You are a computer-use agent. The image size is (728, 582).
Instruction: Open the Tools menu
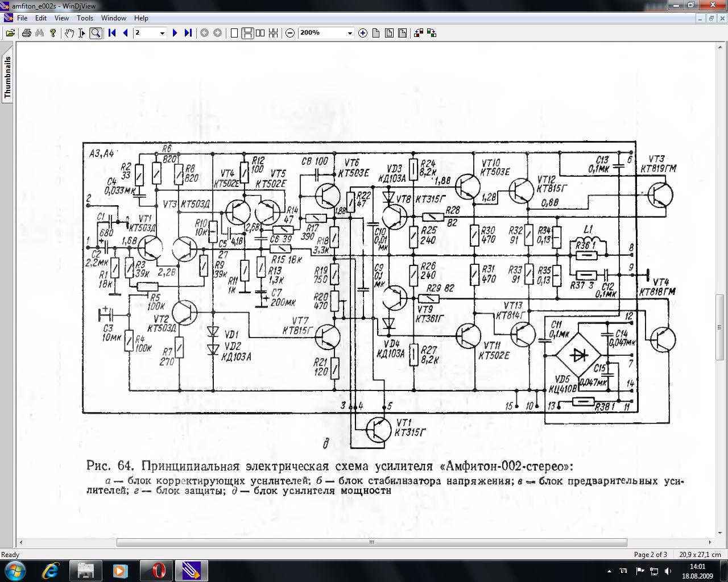85,18
